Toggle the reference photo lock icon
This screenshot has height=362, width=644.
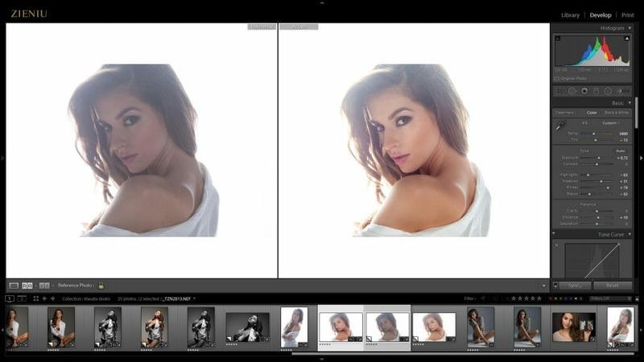tap(101, 285)
